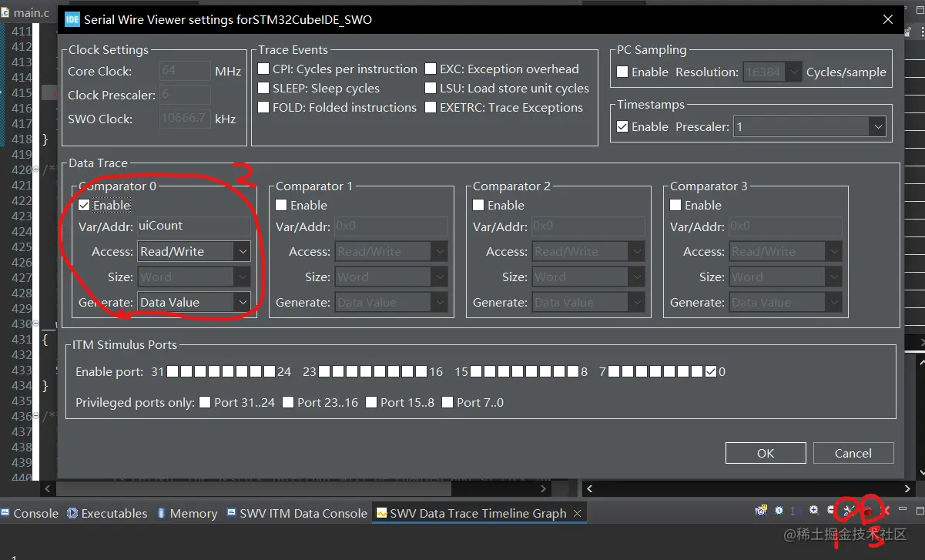Select the main.c editor tab
The image size is (925, 560).
(x=25, y=13)
